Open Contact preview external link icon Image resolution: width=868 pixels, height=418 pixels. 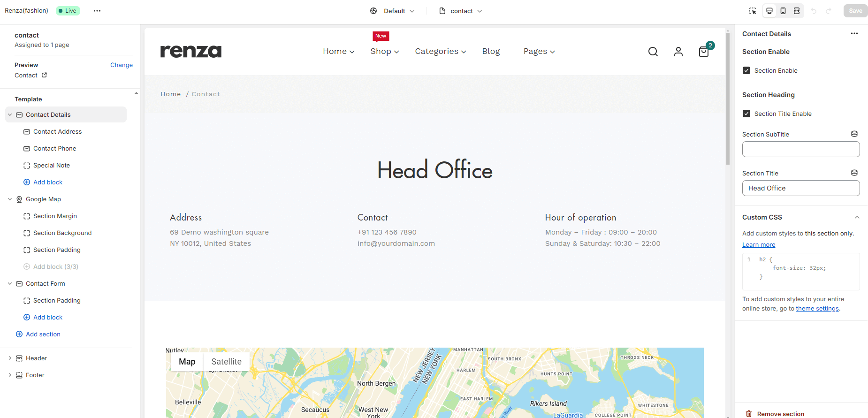click(x=44, y=75)
